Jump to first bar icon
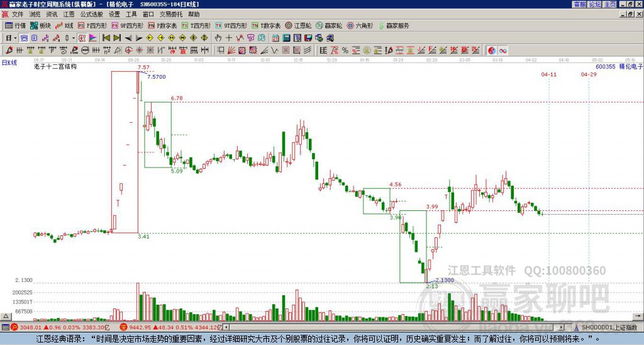The image size is (644, 345). point(106,38)
